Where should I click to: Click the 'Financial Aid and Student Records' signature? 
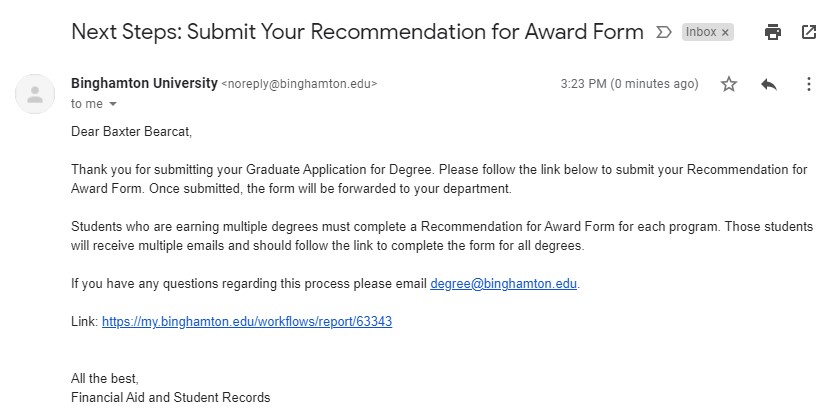click(170, 397)
